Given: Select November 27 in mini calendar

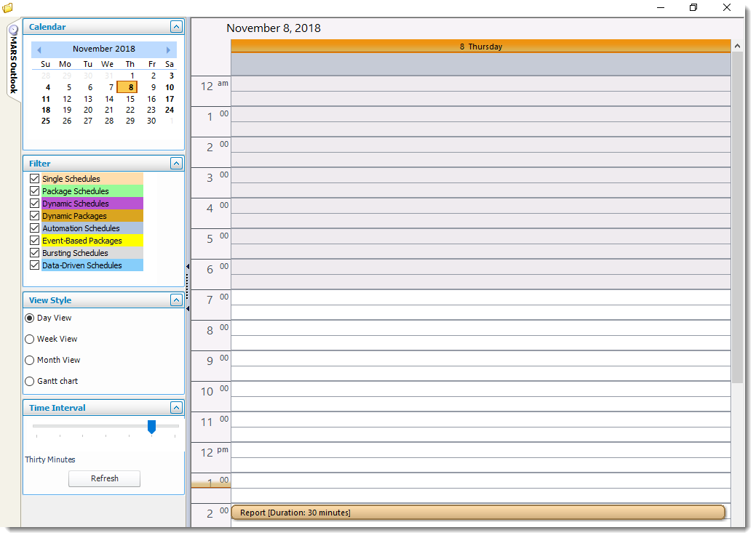Looking at the screenshot, I should pyautogui.click(x=88, y=121).
